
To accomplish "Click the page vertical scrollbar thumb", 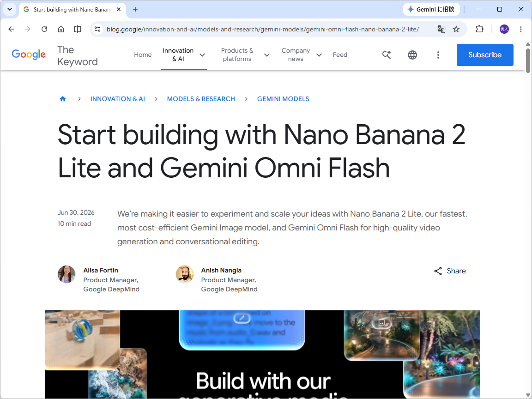I will (528, 61).
